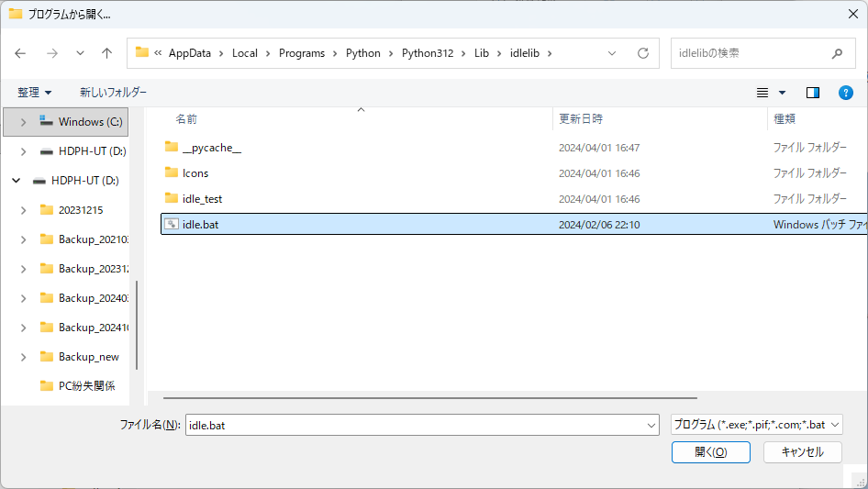The height and width of the screenshot is (489, 868).
Task: Open the 整理 menu
Action: coord(35,93)
